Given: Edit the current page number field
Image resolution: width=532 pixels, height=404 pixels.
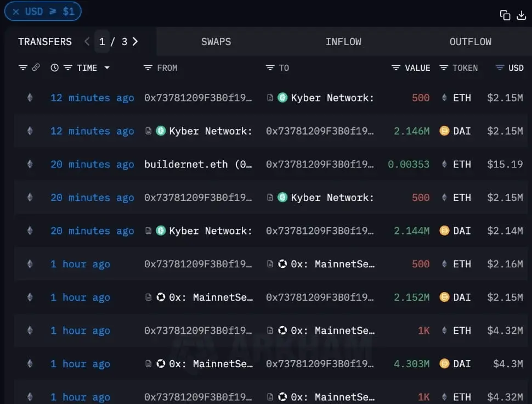Looking at the screenshot, I should click(x=102, y=41).
